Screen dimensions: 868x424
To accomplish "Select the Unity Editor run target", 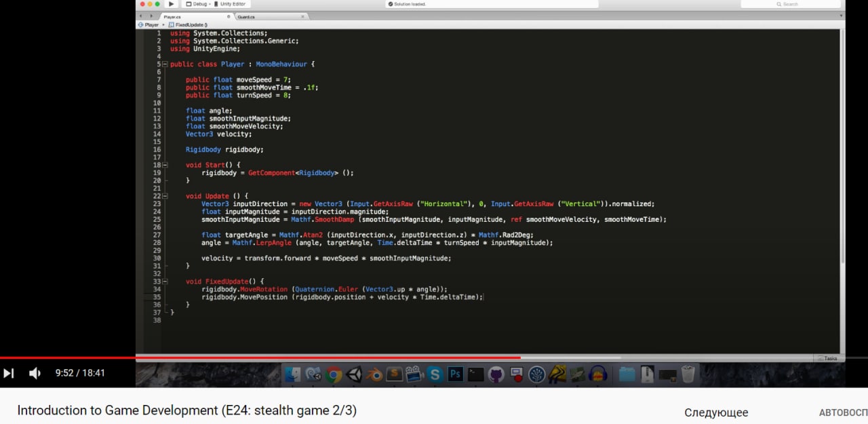I will coord(229,4).
